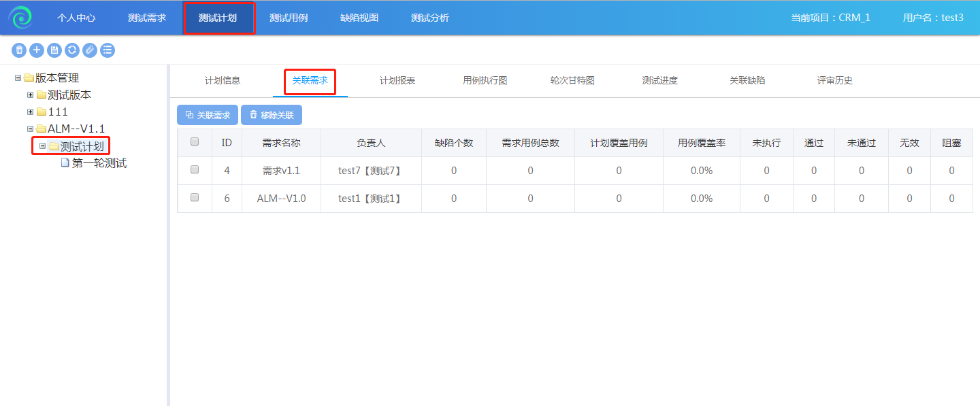980x406 pixels.
Task: Check the box for row 需求v1.1
Action: (x=195, y=170)
